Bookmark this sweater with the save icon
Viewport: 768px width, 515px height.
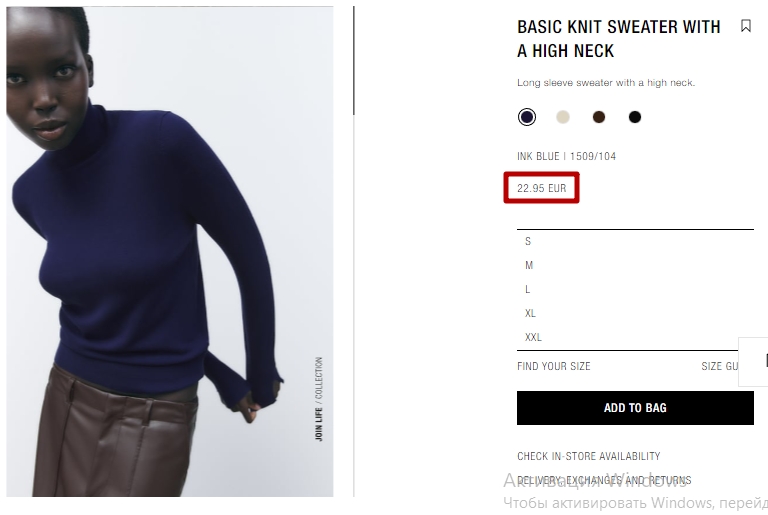(x=745, y=26)
